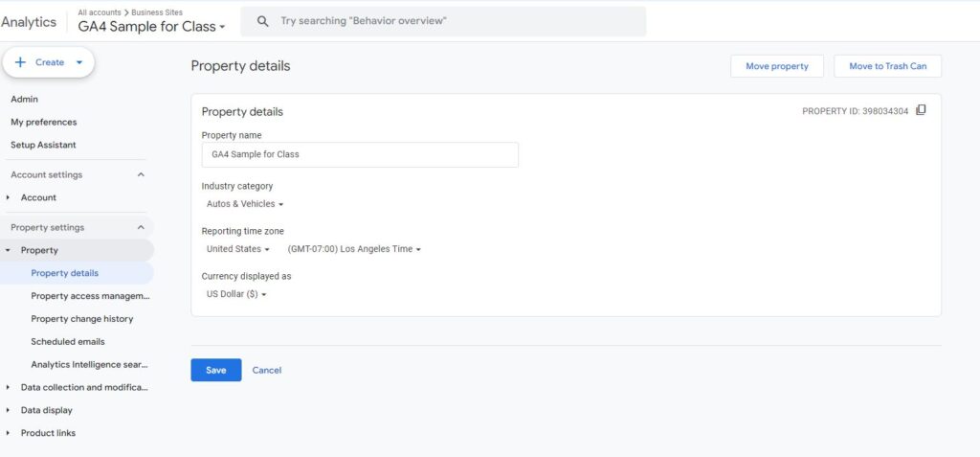Click the Move to Trash Can button
980x457 pixels.
click(x=887, y=66)
